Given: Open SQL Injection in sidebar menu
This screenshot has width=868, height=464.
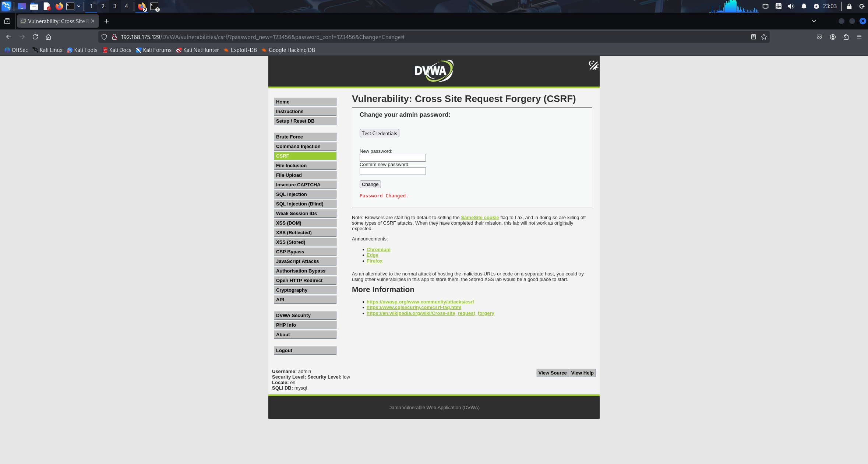Looking at the screenshot, I should (305, 194).
